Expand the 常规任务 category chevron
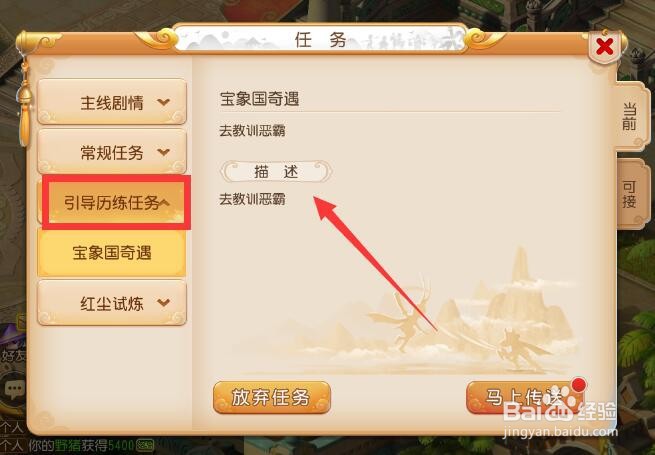 coord(163,152)
